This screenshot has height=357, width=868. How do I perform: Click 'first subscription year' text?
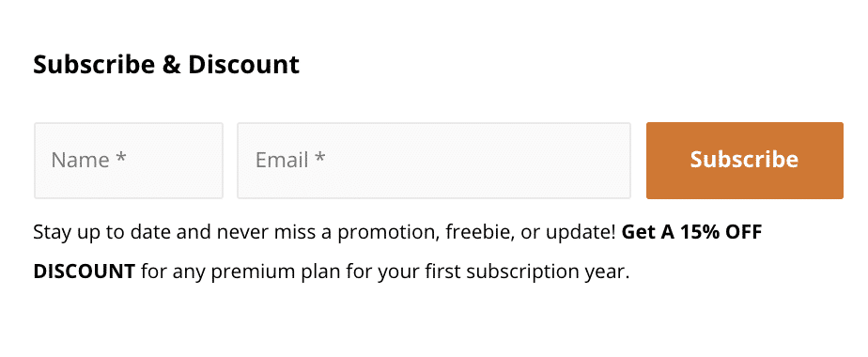point(527,273)
